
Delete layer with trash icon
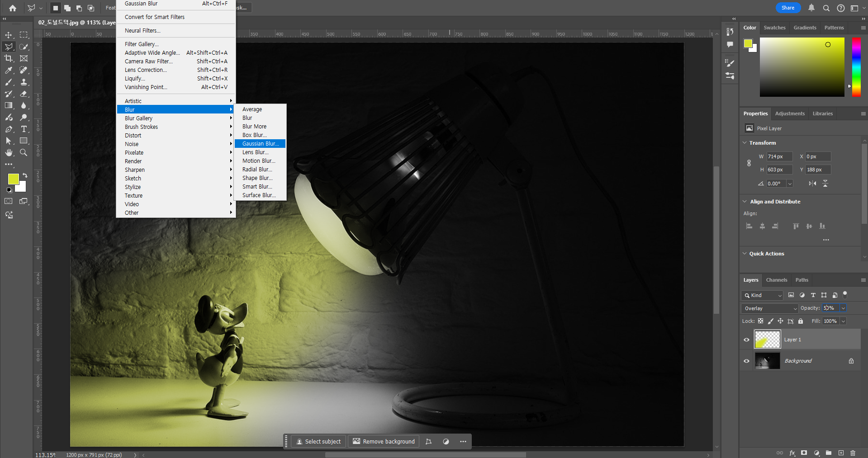853,453
